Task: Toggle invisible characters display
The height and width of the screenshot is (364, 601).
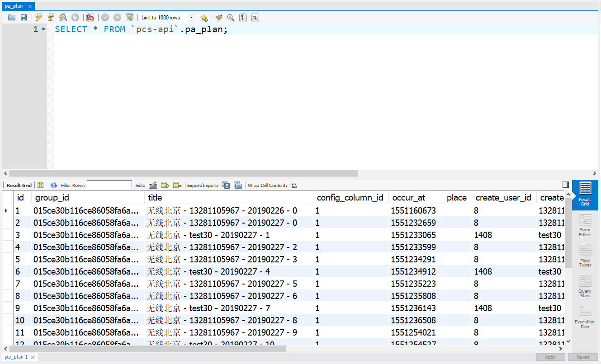Action: [x=243, y=18]
